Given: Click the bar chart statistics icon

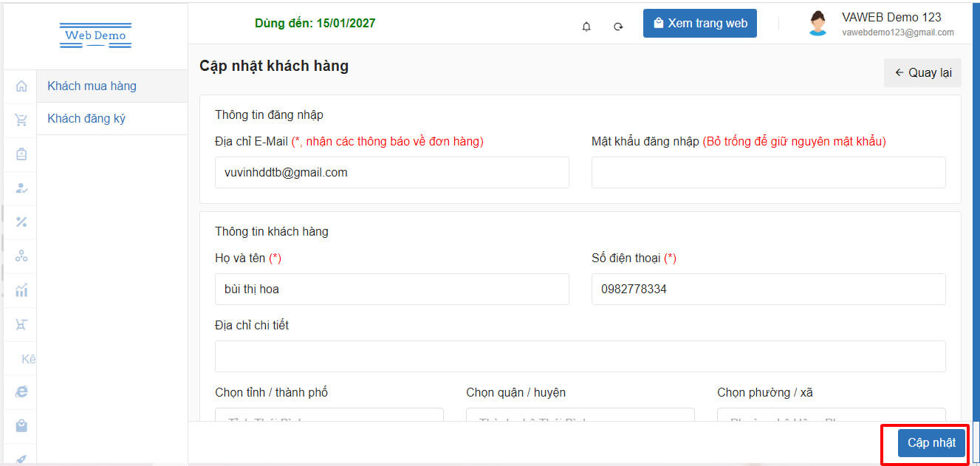Looking at the screenshot, I should point(21,290).
